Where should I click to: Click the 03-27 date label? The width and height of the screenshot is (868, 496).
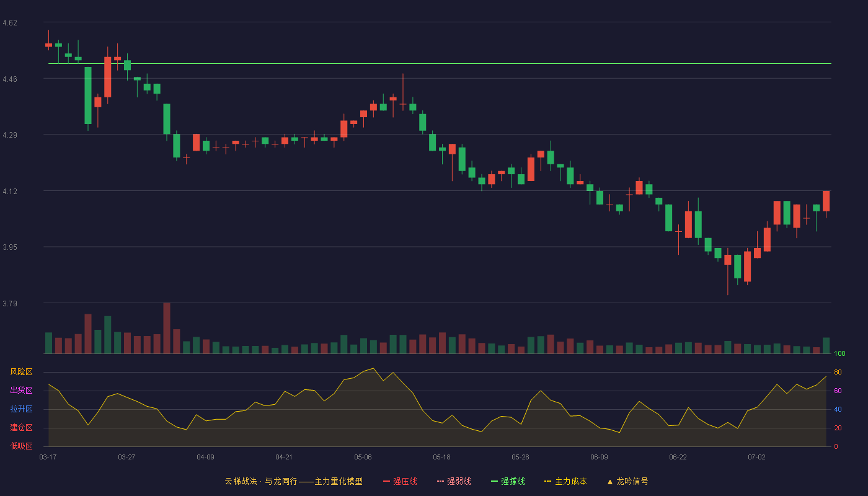[x=126, y=457]
